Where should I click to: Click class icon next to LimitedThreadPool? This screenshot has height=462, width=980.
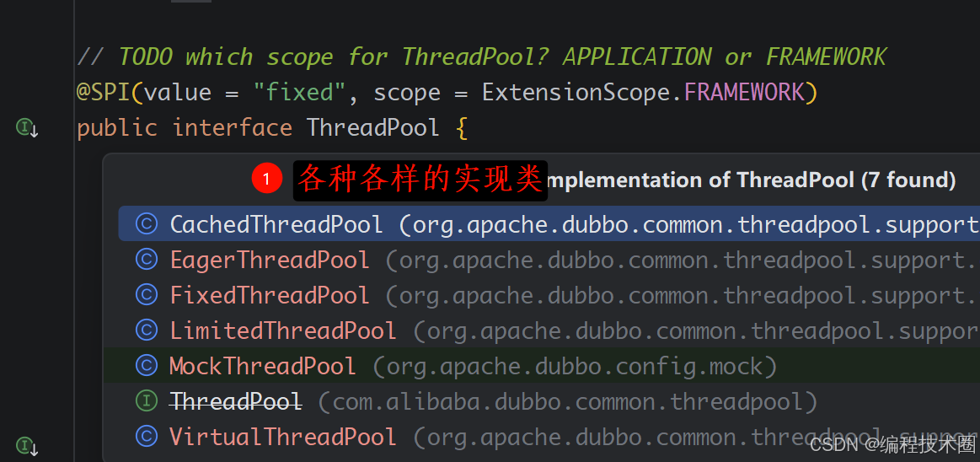147,330
